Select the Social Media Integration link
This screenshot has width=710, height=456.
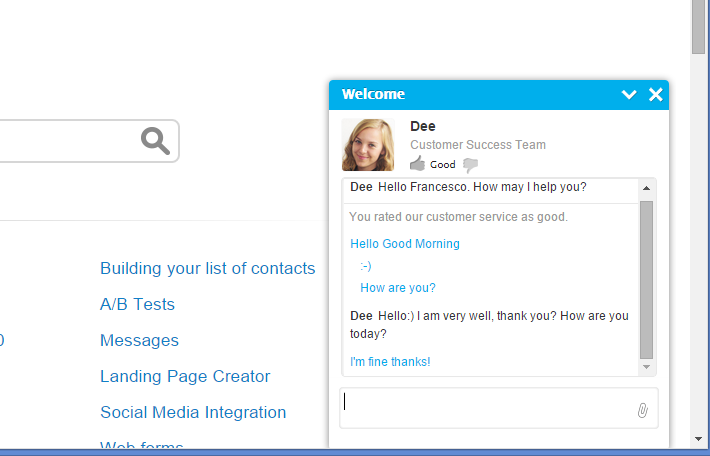pos(193,412)
